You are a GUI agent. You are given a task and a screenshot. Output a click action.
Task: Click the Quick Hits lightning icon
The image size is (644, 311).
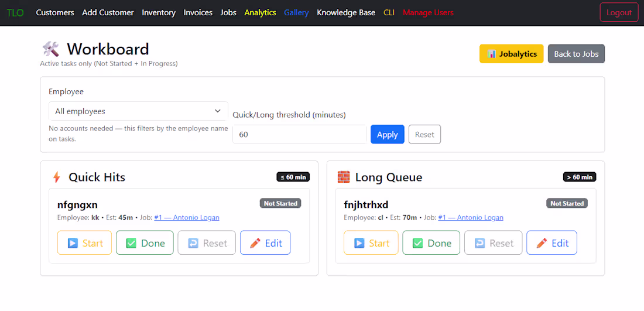point(57,177)
